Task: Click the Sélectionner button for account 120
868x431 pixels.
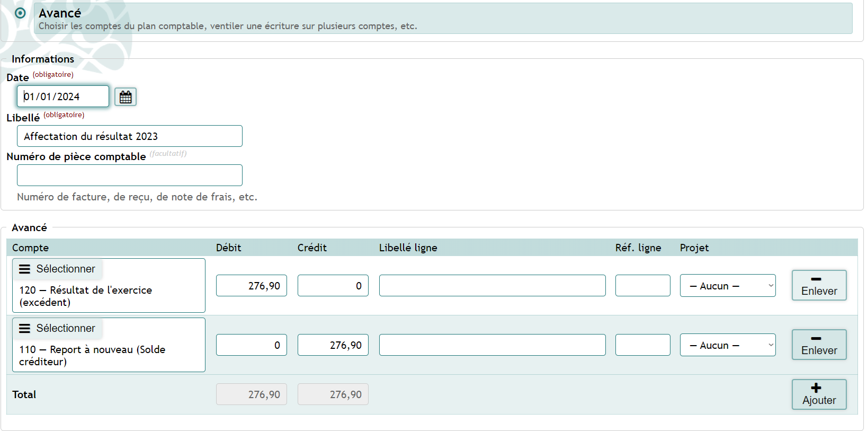Action: coord(57,269)
